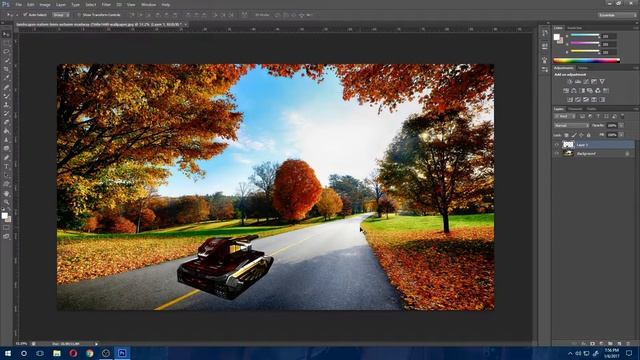Image resolution: width=640 pixels, height=360 pixels.
Task: Enable Show Transform Controls checkbox
Action: click(79, 15)
